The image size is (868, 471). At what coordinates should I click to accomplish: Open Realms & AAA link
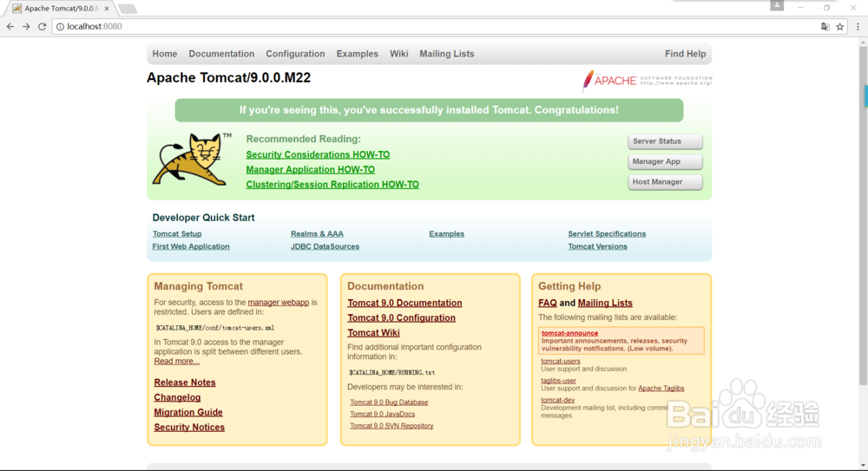click(317, 233)
